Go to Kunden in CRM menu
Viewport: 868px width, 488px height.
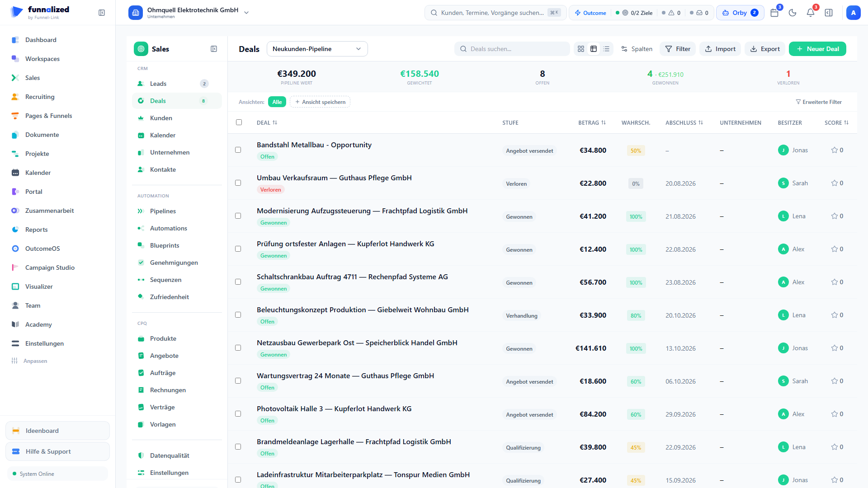click(x=177, y=118)
